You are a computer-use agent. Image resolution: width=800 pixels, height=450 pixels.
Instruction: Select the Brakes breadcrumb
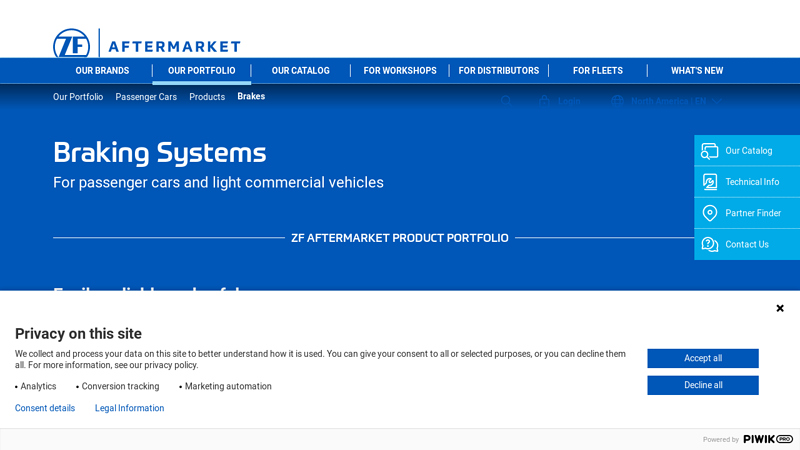[251, 96]
